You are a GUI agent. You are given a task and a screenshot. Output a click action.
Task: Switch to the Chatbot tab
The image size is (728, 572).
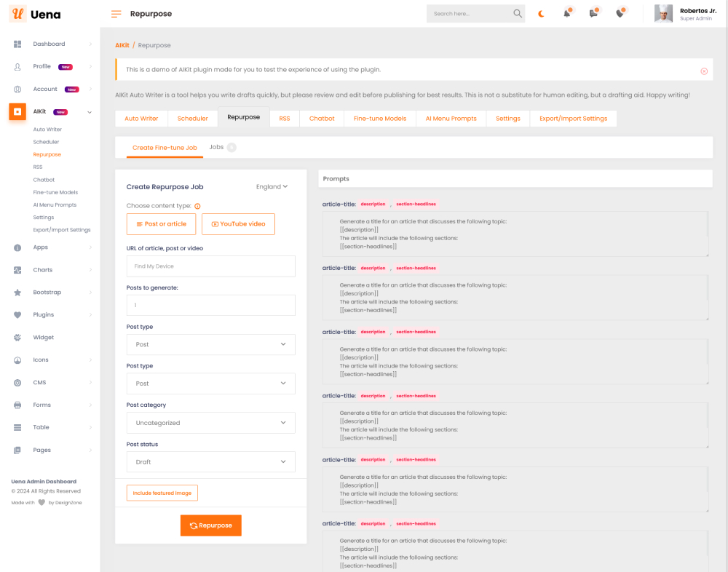point(322,119)
